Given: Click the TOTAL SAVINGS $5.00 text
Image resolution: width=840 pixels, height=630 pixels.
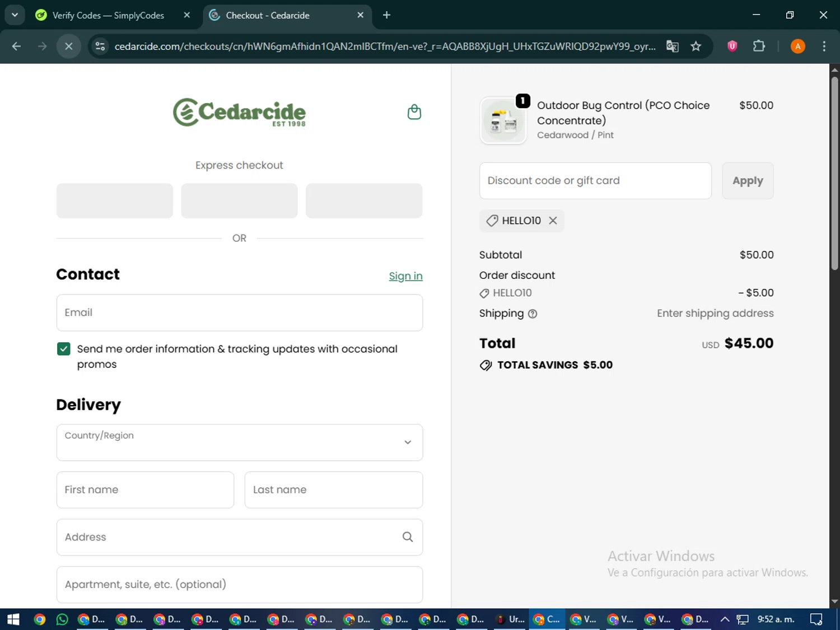Looking at the screenshot, I should (x=554, y=365).
